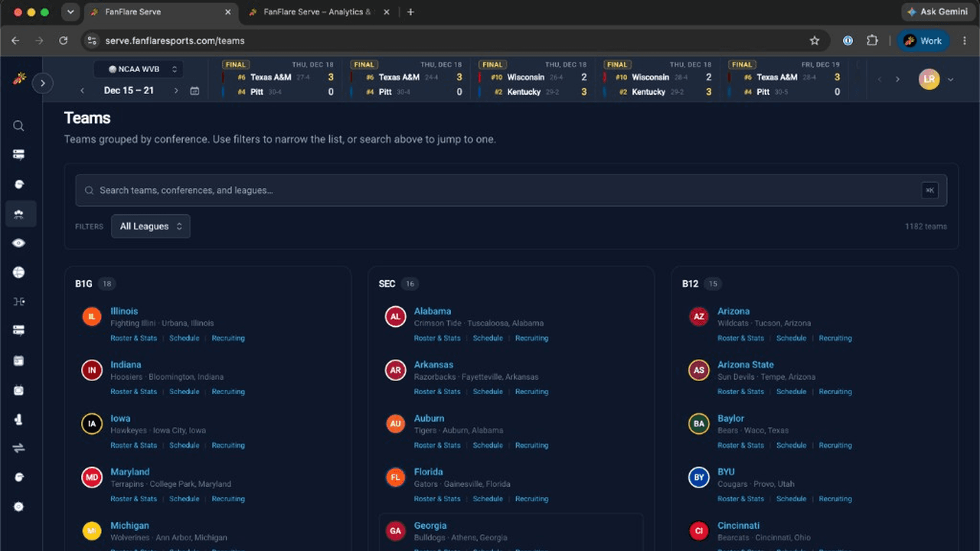Open the eye icon in the sidebar
This screenshot has width=980, height=551.
click(19, 243)
